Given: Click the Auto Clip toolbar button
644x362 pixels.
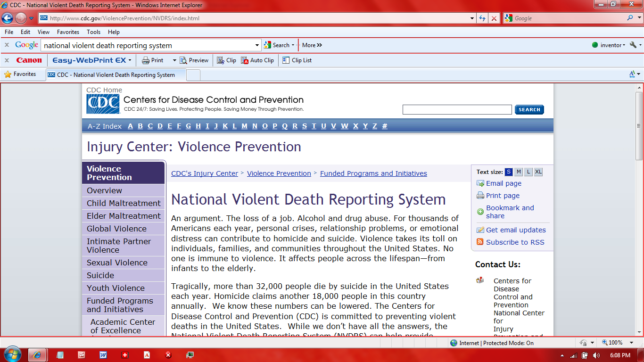Looking at the screenshot, I should point(257,60).
